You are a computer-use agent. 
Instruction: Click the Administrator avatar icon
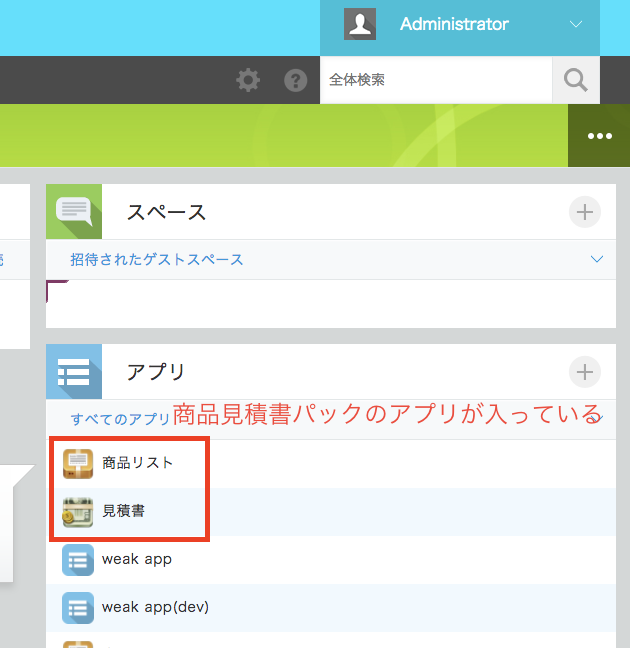click(360, 24)
